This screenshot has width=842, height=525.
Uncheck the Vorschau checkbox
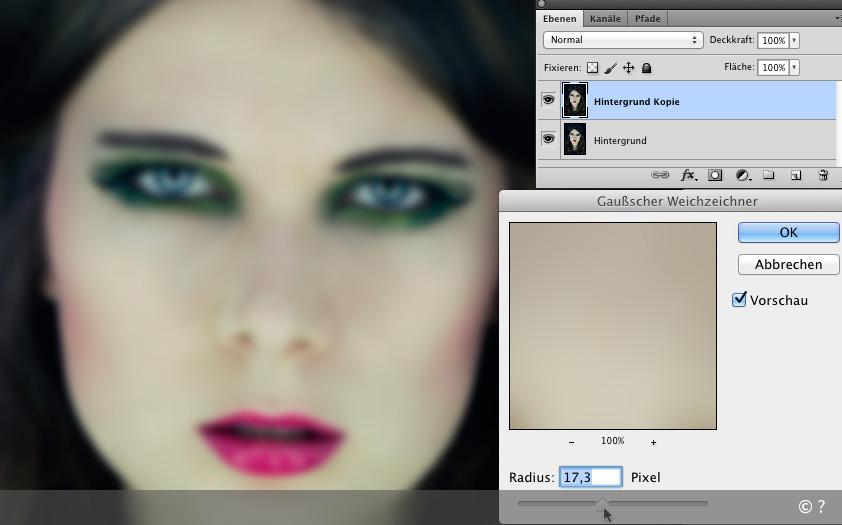pyautogui.click(x=739, y=299)
